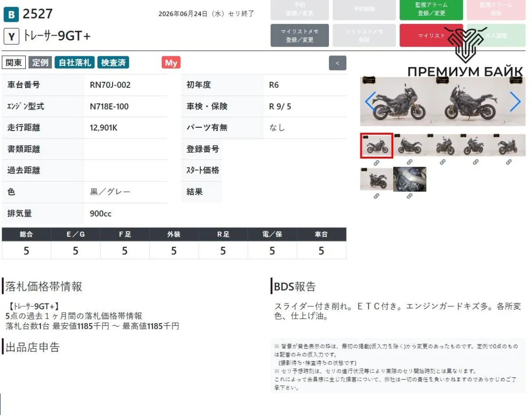Open link icon under fifth top-row thumbnail
Viewport: 532px width, 415px height.
click(509, 162)
